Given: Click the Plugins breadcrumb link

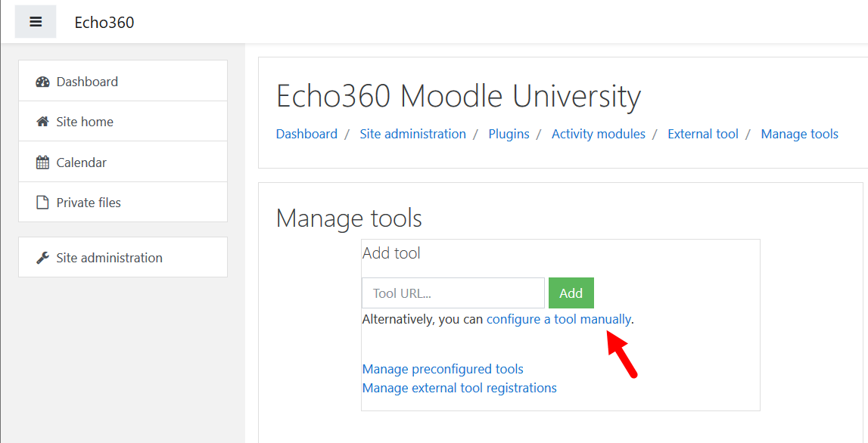Looking at the screenshot, I should [x=509, y=134].
